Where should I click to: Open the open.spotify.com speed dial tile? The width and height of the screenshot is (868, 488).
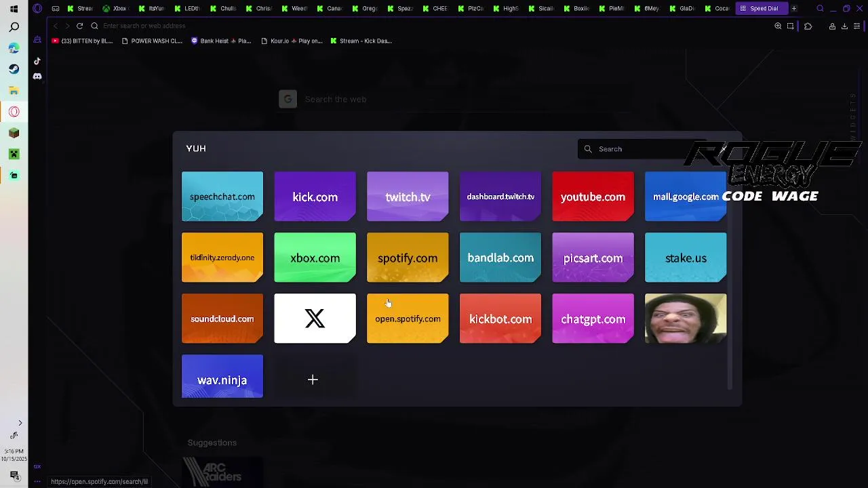coord(408,319)
